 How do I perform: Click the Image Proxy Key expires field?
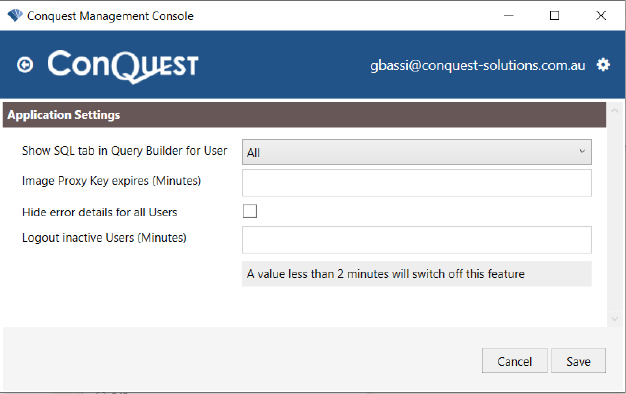417,183
